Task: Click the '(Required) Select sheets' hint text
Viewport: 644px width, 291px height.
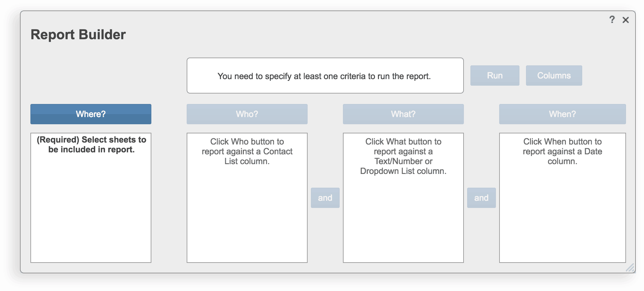Action: pos(91,145)
